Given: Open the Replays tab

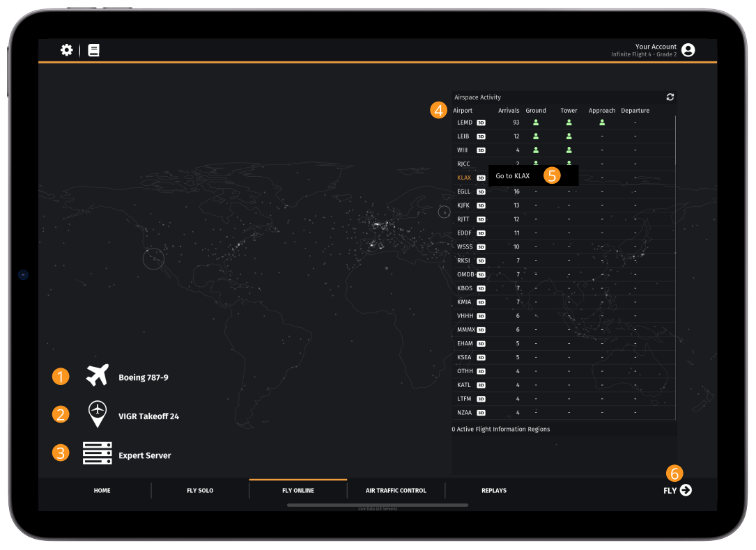Looking at the screenshot, I should coord(493,491).
